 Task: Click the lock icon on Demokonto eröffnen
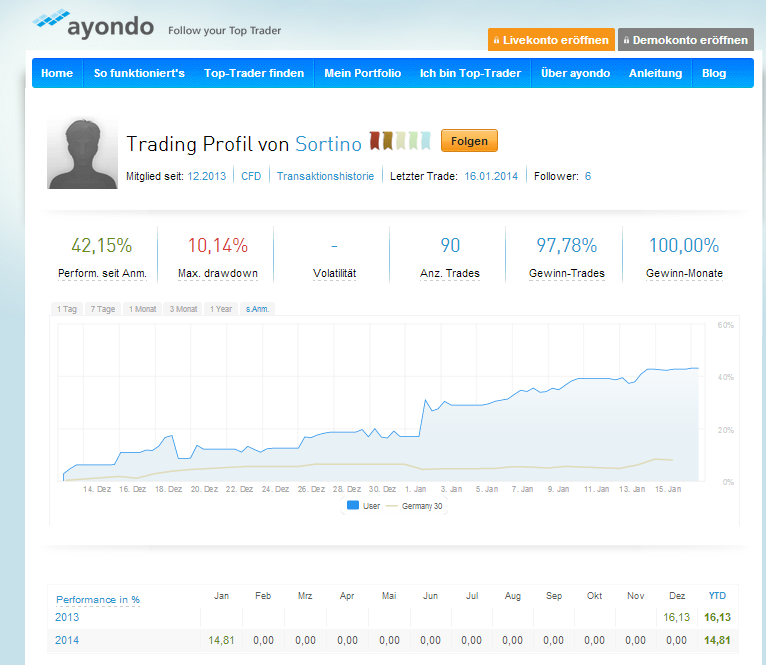[x=627, y=41]
